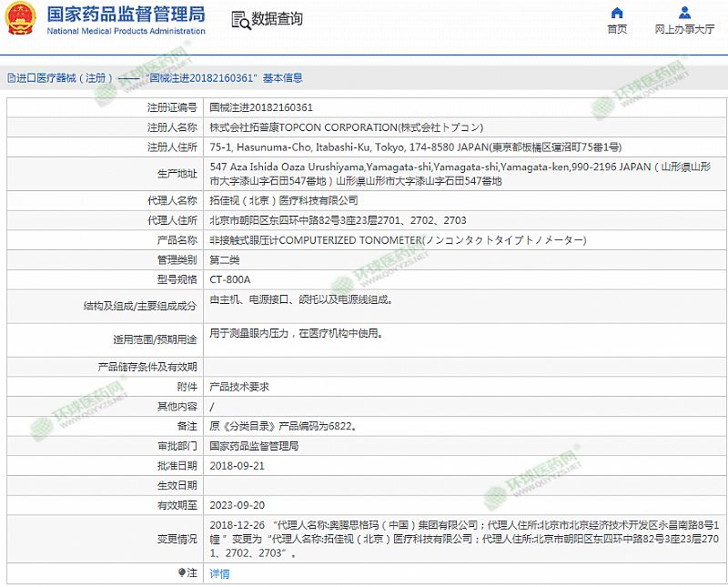Click the bulb icon beside 注
This screenshot has width=728, height=587.
pyautogui.click(x=181, y=572)
